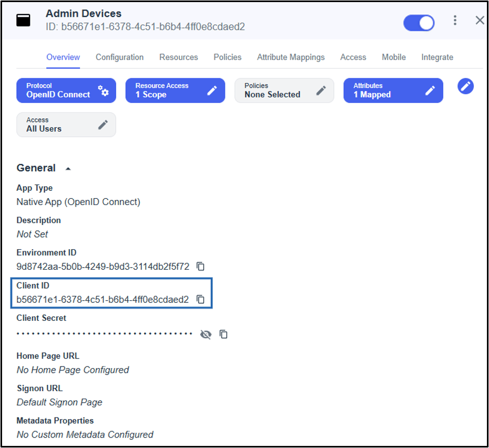Viewport: 489px width, 448px height.
Task: Click the Admin Devices title
Action: pyautogui.click(x=84, y=14)
